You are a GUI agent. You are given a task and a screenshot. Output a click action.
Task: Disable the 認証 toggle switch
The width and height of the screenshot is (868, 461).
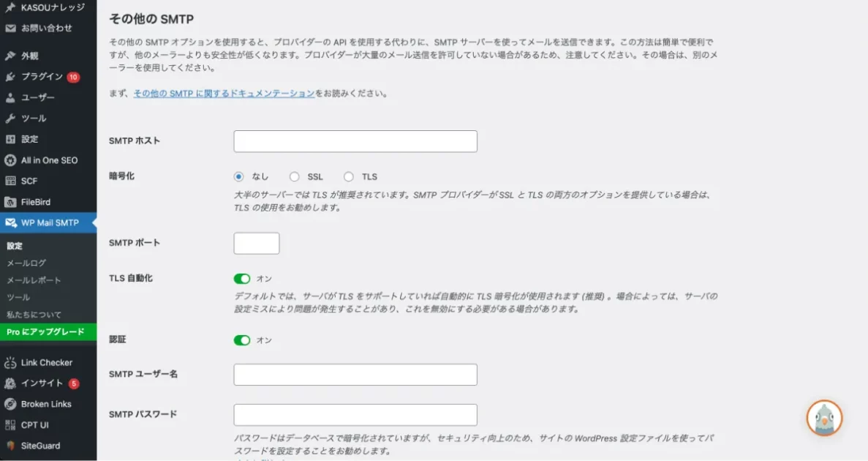click(242, 340)
